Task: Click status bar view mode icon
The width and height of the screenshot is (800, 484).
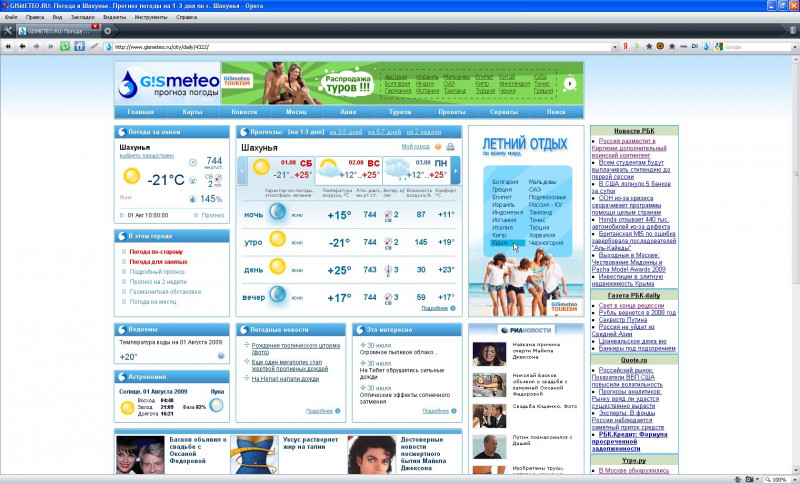Action: 749,479
